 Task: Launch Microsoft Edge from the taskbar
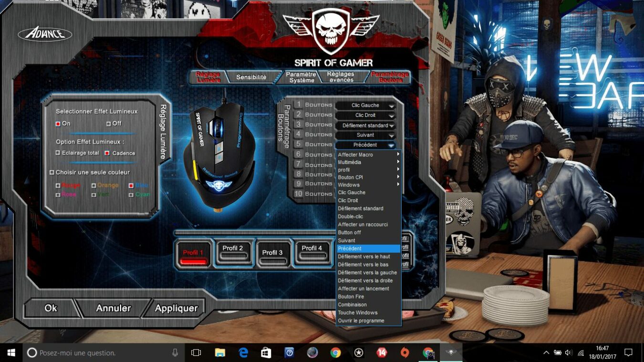[x=244, y=353]
